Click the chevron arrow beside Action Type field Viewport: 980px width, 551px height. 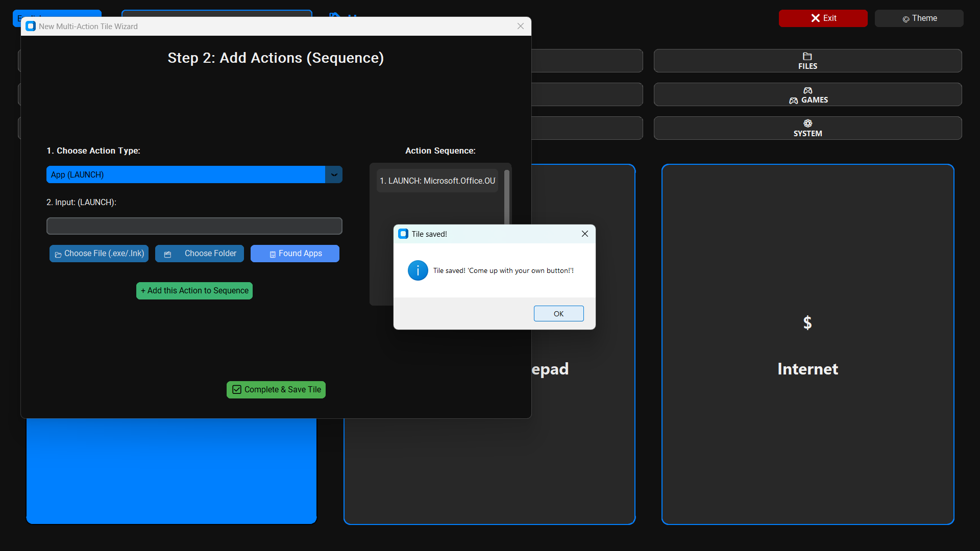(334, 174)
